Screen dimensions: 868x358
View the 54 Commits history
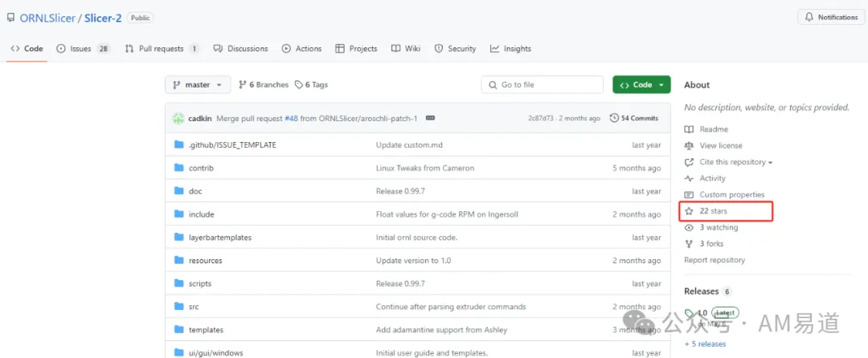[634, 118]
